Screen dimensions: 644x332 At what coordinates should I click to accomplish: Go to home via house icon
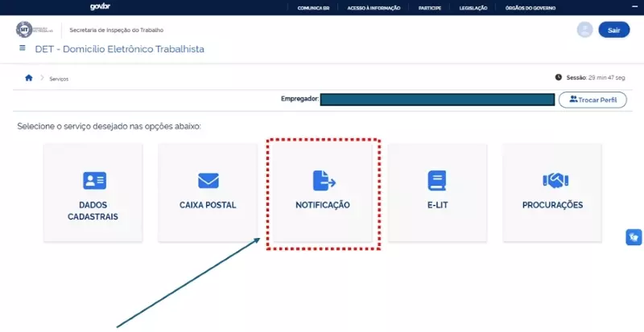click(x=29, y=78)
